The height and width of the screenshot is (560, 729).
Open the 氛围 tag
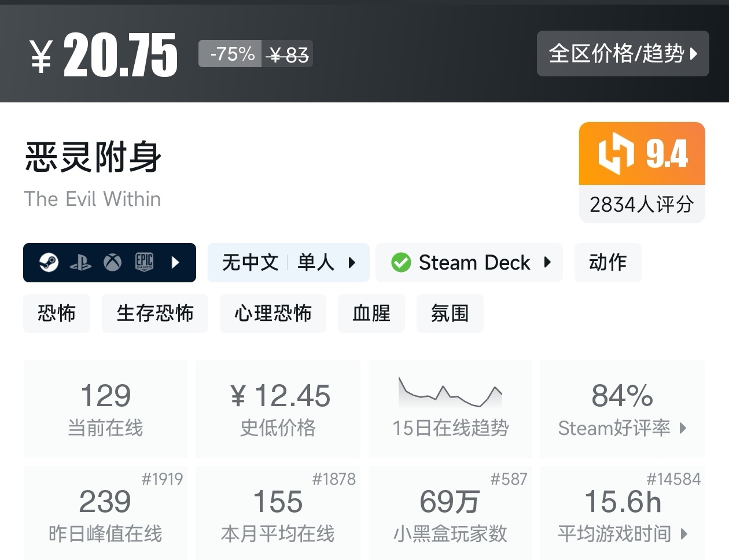450,314
